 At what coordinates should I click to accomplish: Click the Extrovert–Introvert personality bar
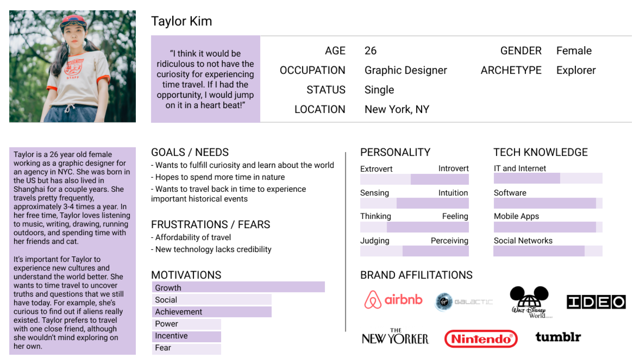click(414, 179)
